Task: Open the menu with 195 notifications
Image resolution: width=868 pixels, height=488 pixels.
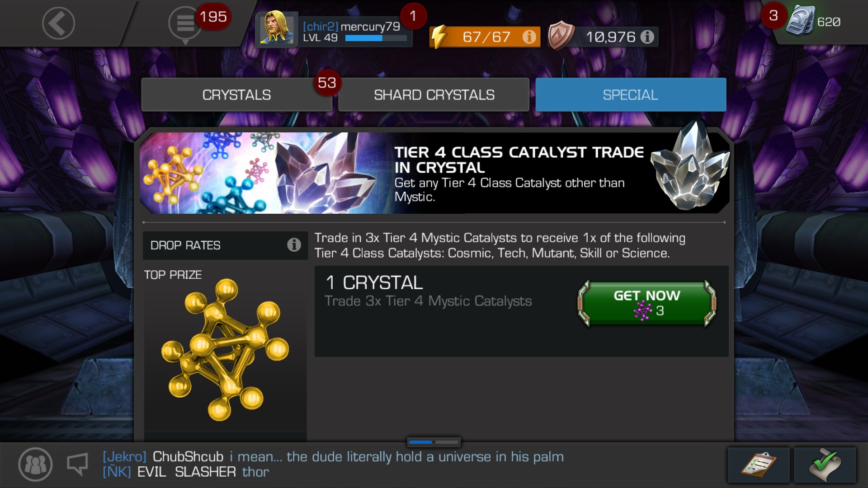Action: click(185, 23)
